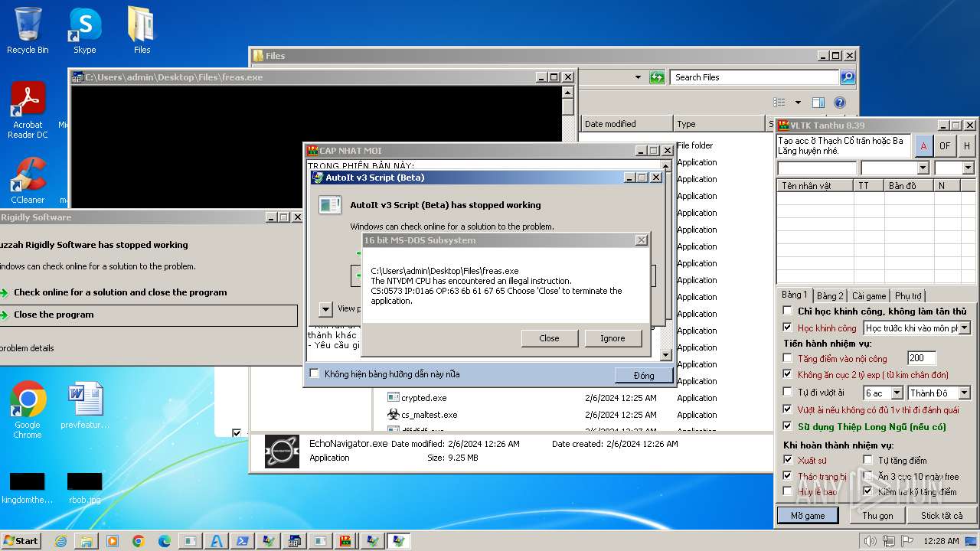Switch to the Phụ trợ tab

pyautogui.click(x=908, y=295)
